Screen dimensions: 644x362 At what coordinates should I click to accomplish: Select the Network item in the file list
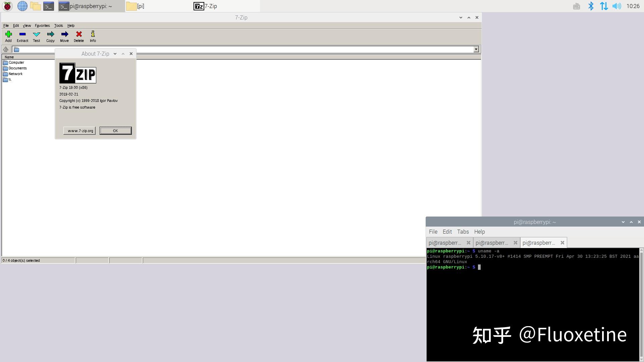15,74
